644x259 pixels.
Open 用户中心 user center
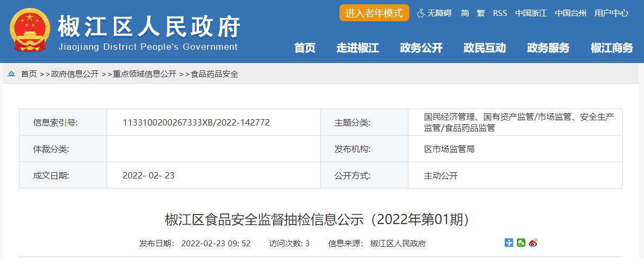pyautogui.click(x=612, y=13)
